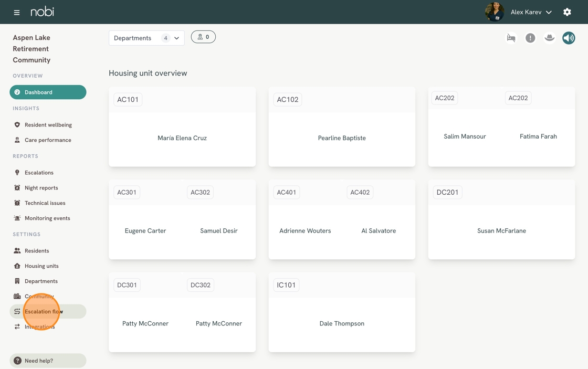
Task: Click the shield icon beside Resident wellbeing
Action: tap(17, 125)
